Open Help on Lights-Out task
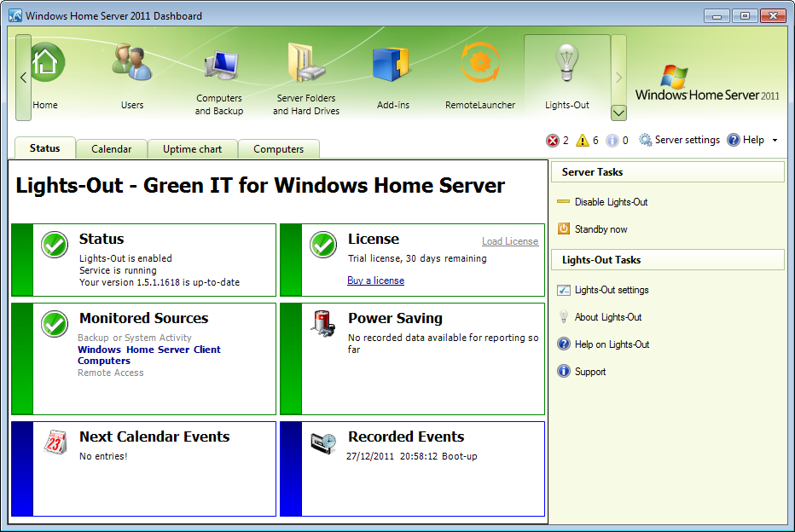 point(612,344)
